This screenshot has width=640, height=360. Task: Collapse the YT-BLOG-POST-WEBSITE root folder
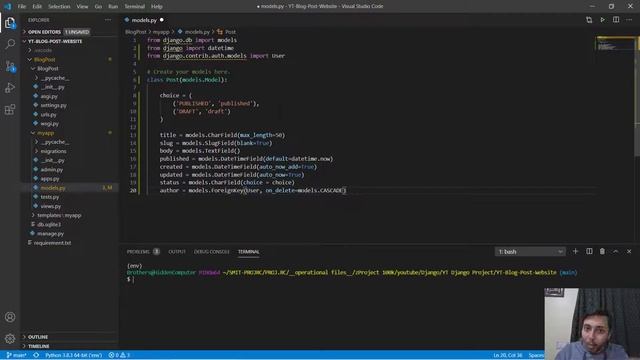[x=55, y=41]
